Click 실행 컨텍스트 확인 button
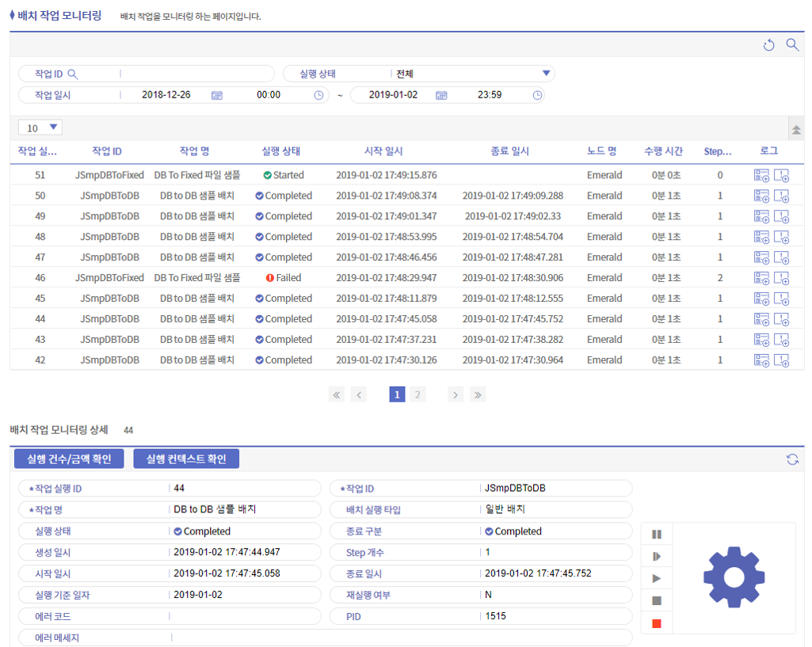This screenshot has height=647, width=812. pyautogui.click(x=186, y=459)
